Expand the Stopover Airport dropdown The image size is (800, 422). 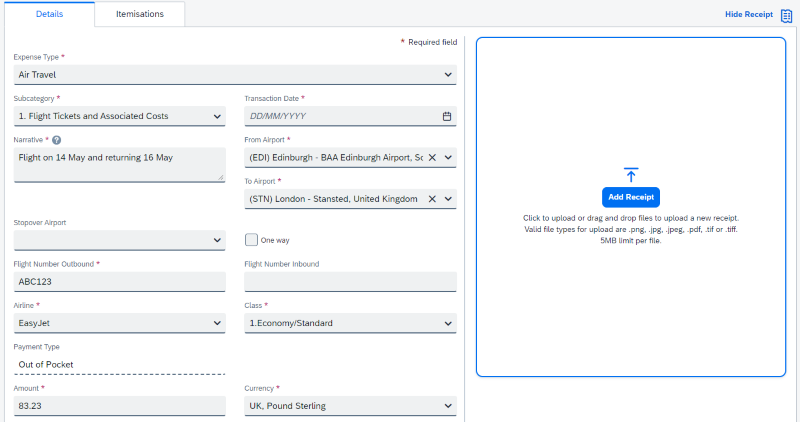point(217,241)
